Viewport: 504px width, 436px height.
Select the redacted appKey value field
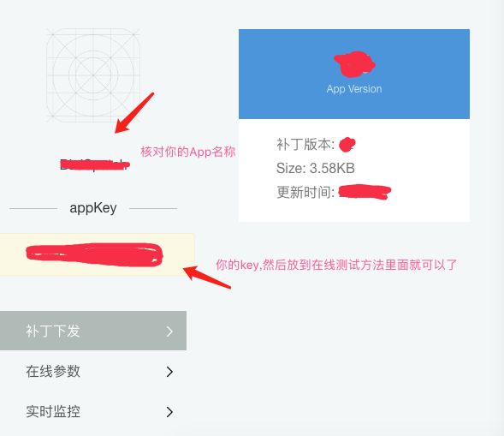tap(97, 254)
